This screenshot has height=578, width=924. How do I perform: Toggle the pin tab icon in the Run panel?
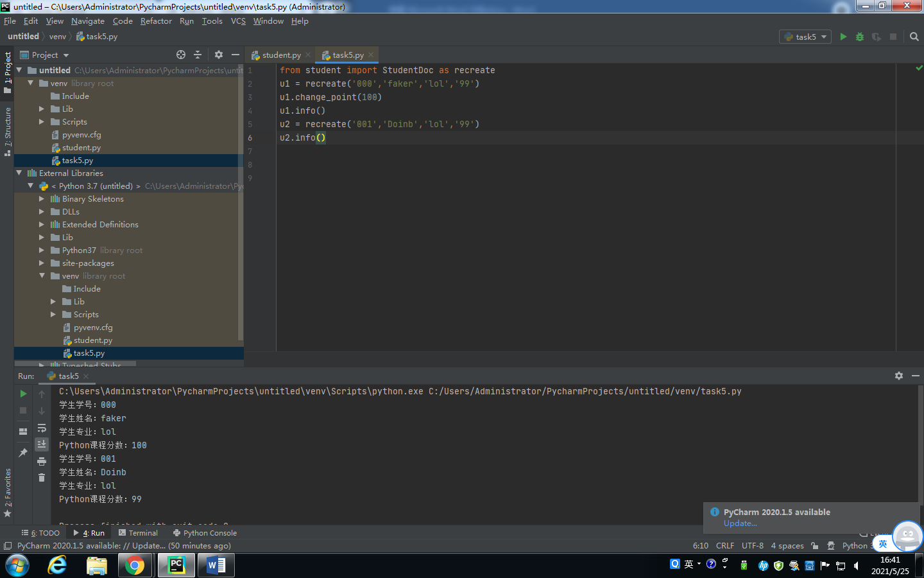click(x=23, y=453)
